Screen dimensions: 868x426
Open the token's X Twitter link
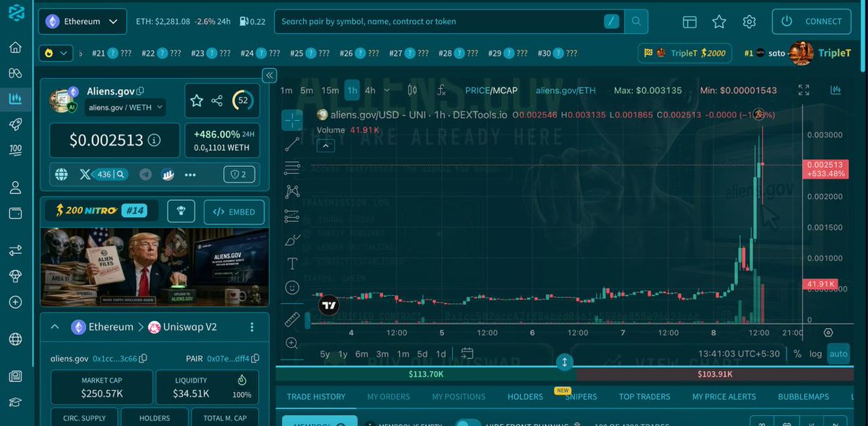point(85,174)
